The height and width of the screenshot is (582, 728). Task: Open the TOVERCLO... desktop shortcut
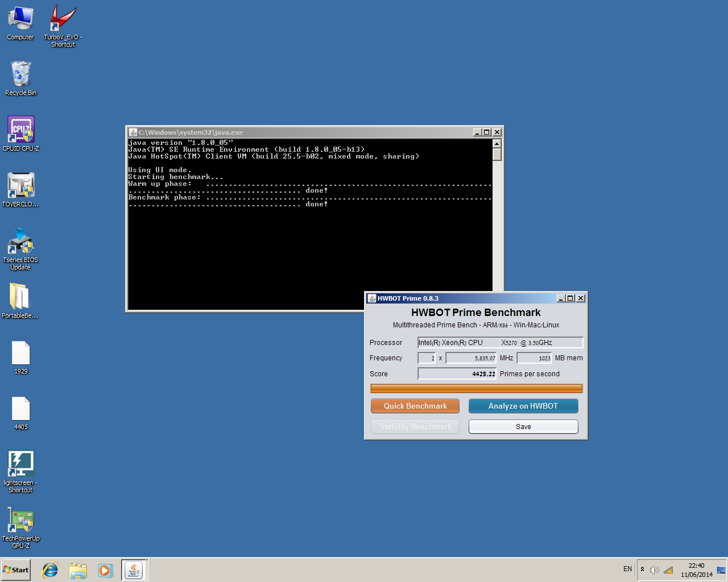coord(20,190)
